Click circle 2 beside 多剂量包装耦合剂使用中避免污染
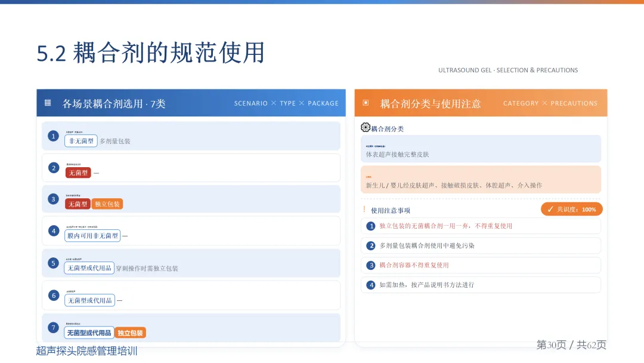644x363 pixels. pos(371,246)
